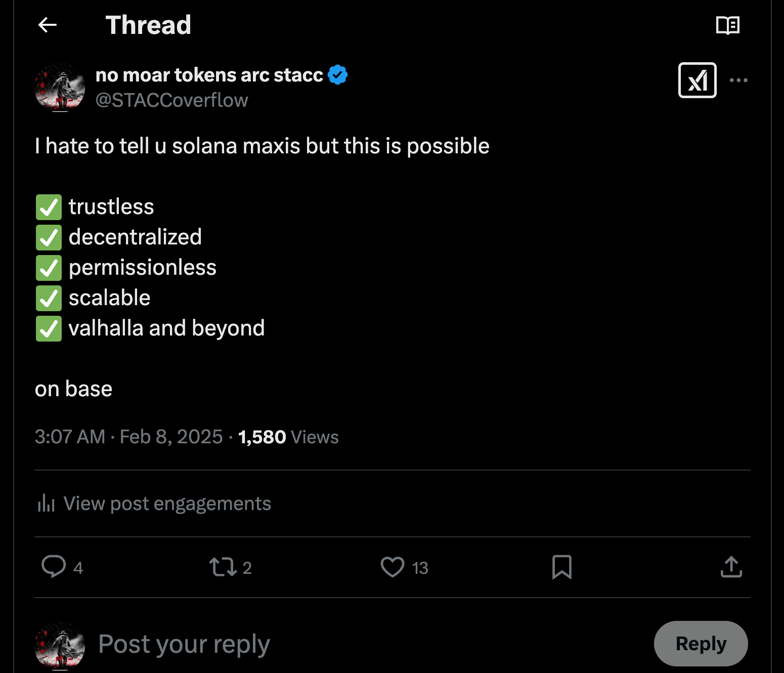Click the gray Reply button
Screen dimensions: 784x673
(701, 644)
